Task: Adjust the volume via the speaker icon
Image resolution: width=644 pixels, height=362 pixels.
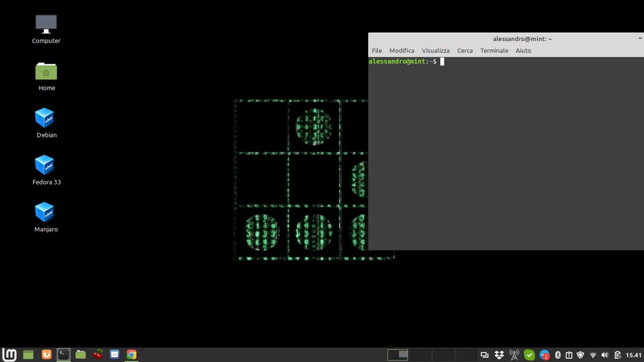Action: [604, 355]
